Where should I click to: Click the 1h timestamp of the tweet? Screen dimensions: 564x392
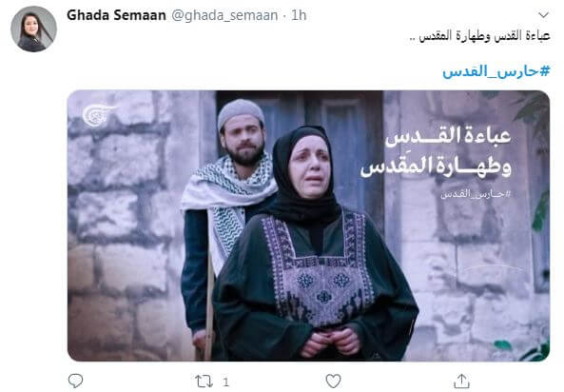(x=299, y=15)
